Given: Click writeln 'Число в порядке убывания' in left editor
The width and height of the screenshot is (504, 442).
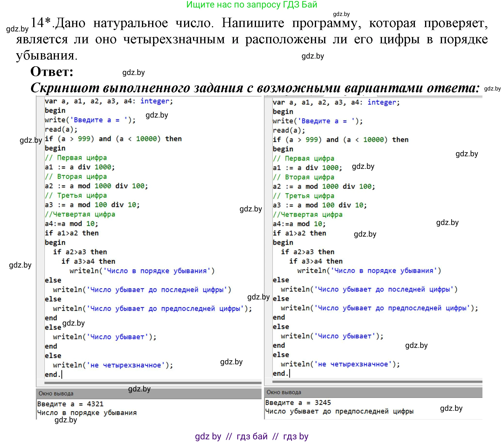Looking at the screenshot, I should 142,271.
